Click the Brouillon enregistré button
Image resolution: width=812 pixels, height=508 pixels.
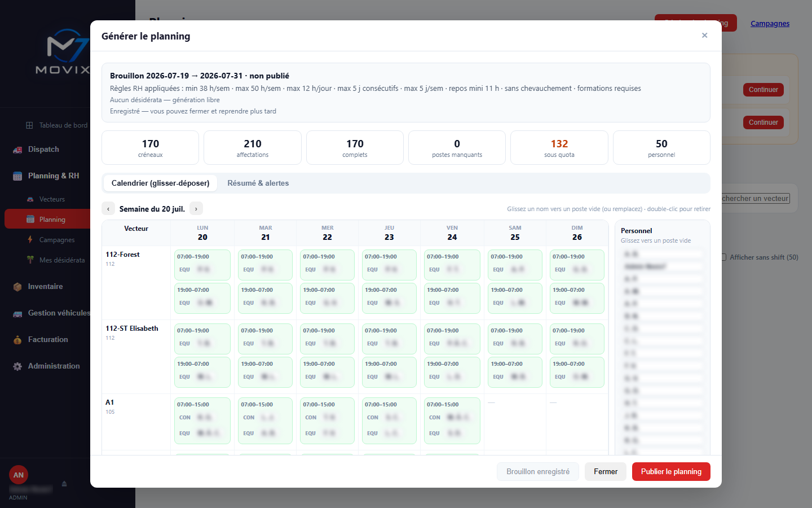point(538,472)
